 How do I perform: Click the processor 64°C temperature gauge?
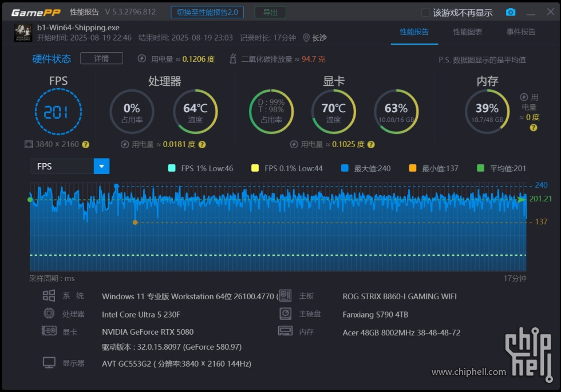195,112
